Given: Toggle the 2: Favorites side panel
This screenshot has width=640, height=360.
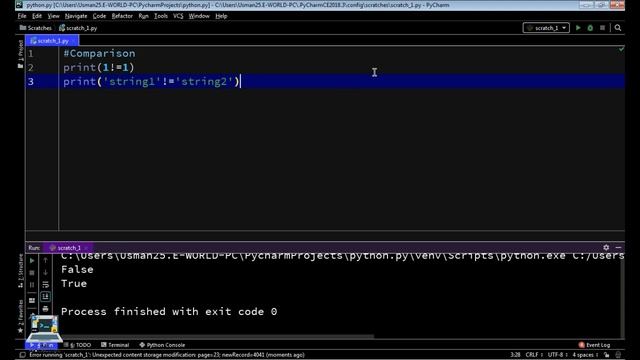Looking at the screenshot, I should click(x=20, y=316).
